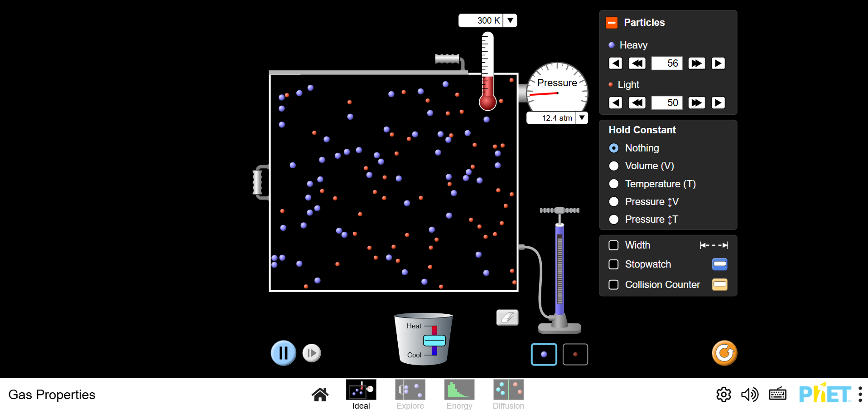This screenshot has height=410, width=868.
Task: Collapse the Particles panel
Action: [x=612, y=23]
